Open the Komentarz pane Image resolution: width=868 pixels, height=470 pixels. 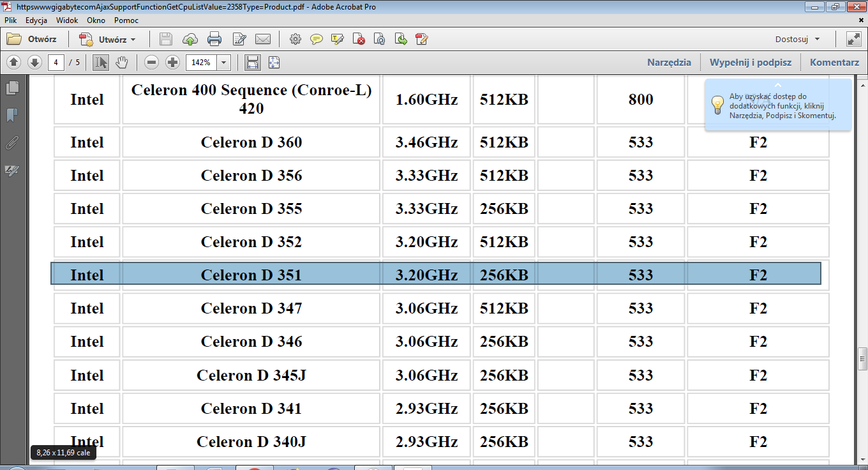tap(835, 62)
